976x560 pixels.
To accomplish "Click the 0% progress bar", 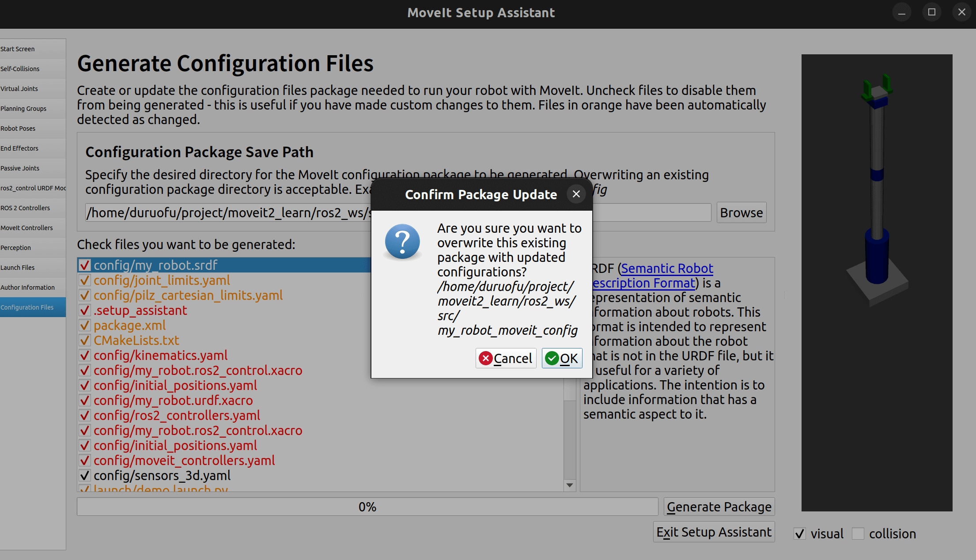I will (367, 507).
